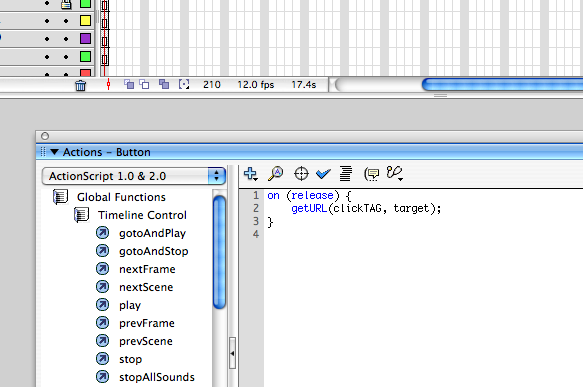Select prevFrame in the functions list
The image size is (583, 387).
[147, 323]
